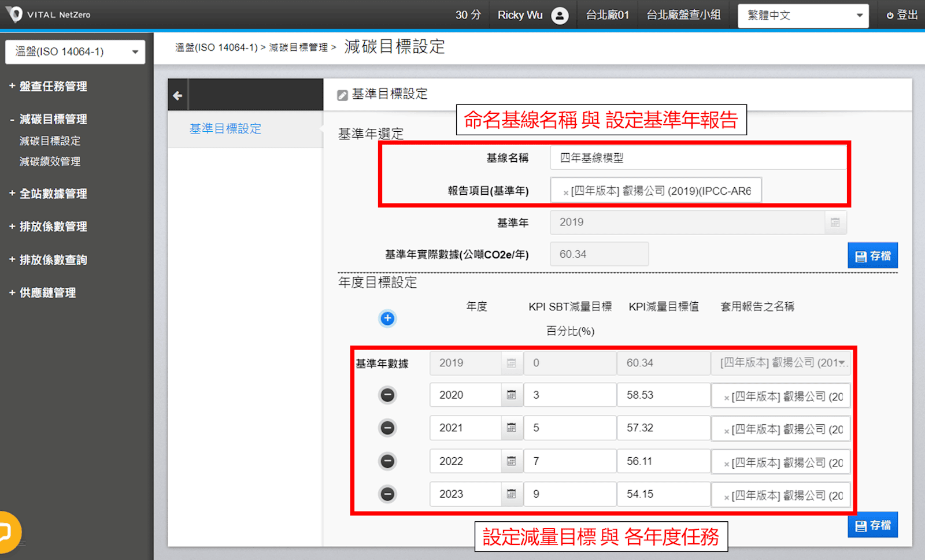This screenshot has width=925, height=560.
Task: Click the back arrow in panel header
Action: tap(177, 95)
